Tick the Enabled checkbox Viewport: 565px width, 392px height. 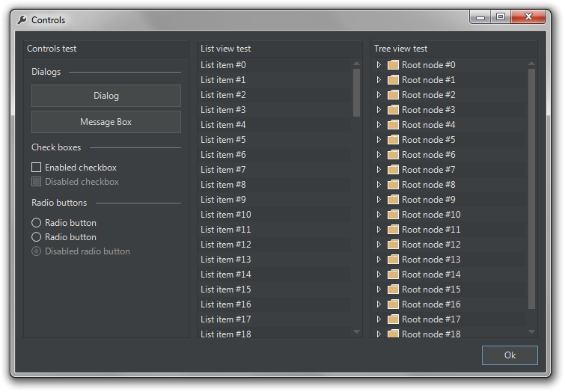coord(37,167)
